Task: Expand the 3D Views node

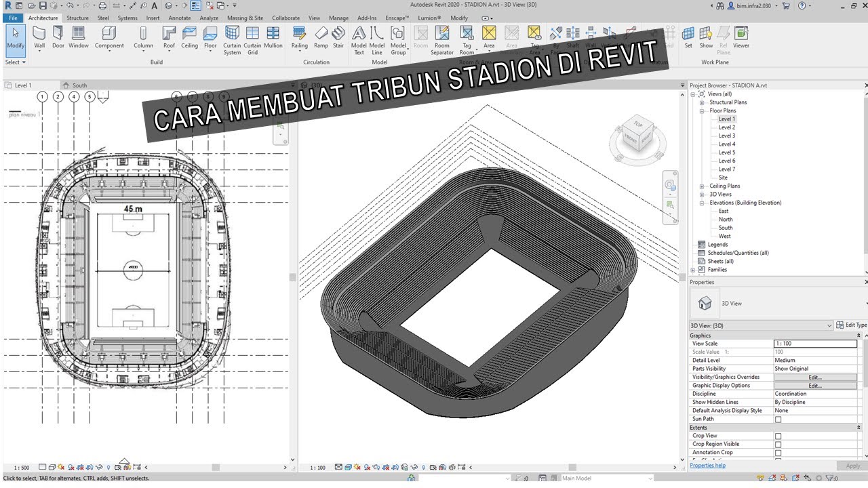Action: point(703,195)
